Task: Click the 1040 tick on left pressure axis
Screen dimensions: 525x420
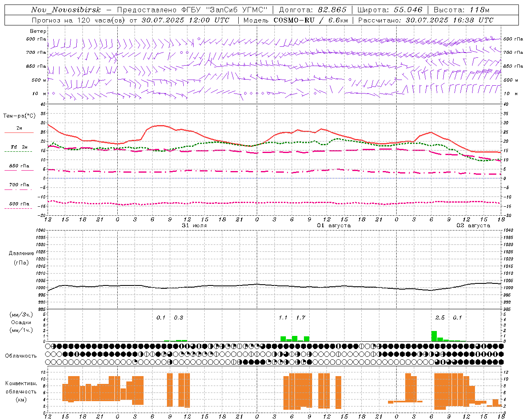Action: 41,230
